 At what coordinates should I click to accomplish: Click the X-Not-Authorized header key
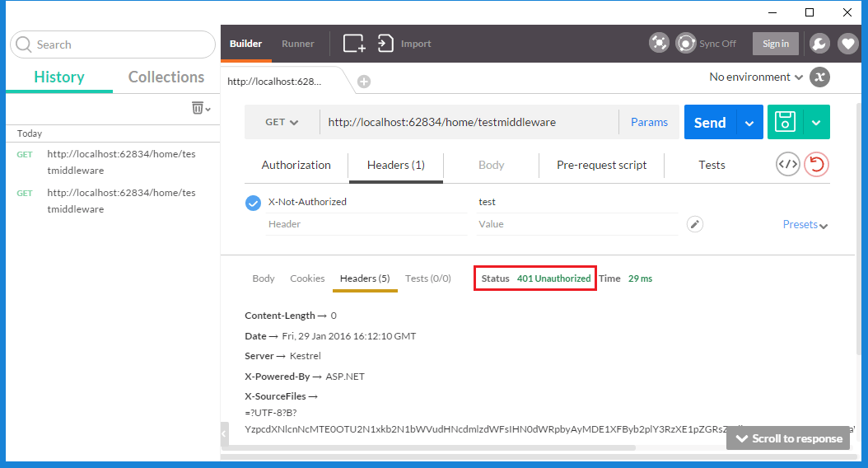(x=307, y=202)
